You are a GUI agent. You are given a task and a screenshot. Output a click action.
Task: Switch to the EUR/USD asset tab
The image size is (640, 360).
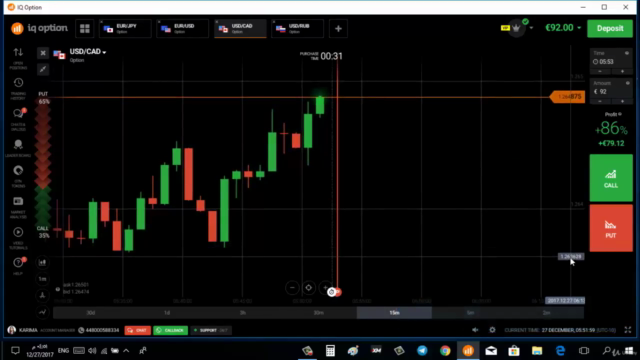click(183, 29)
